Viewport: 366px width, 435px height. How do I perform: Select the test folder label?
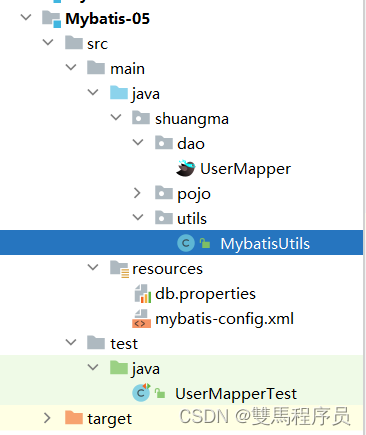pyautogui.click(x=124, y=344)
